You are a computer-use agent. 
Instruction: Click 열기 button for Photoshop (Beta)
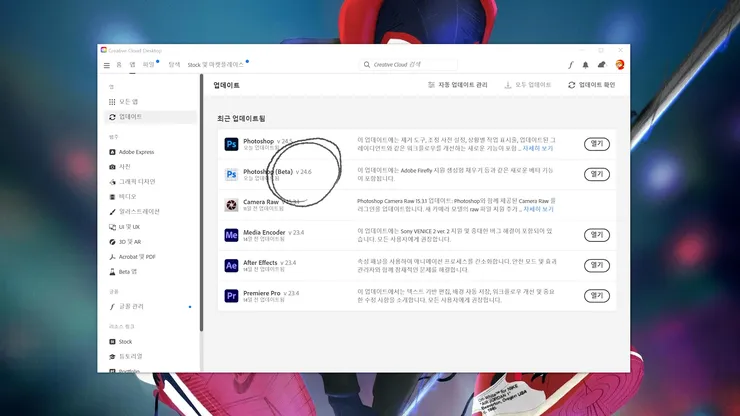[x=597, y=174]
